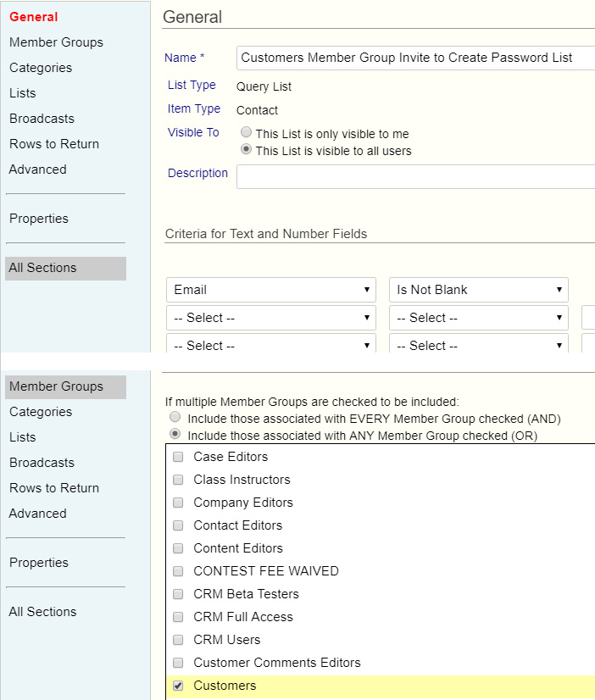595x700 pixels.
Task: Check the CONTEST FEE WAIVED group
Action: tap(178, 571)
